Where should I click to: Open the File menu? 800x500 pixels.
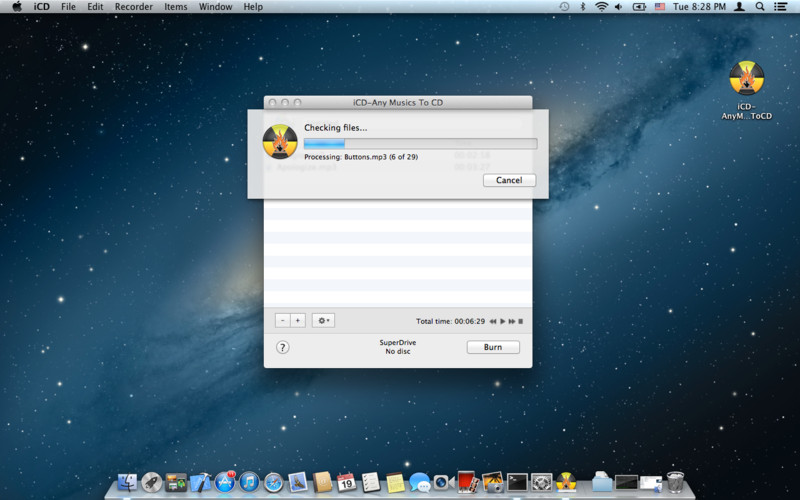point(68,7)
